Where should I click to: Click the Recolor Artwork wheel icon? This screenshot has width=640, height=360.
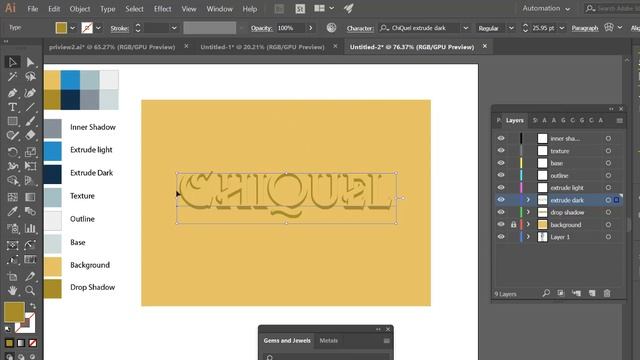[x=331, y=28]
